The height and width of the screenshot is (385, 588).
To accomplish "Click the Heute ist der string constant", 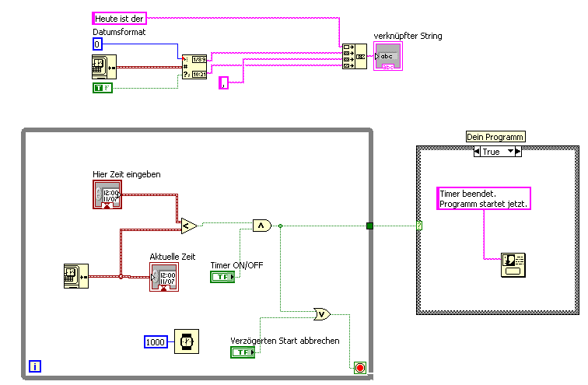I will [x=119, y=19].
